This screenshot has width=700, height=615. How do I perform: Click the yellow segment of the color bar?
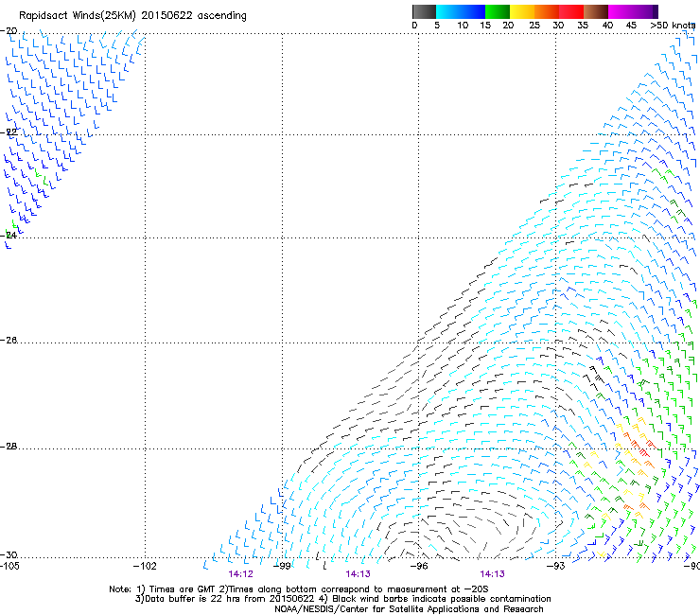point(522,11)
